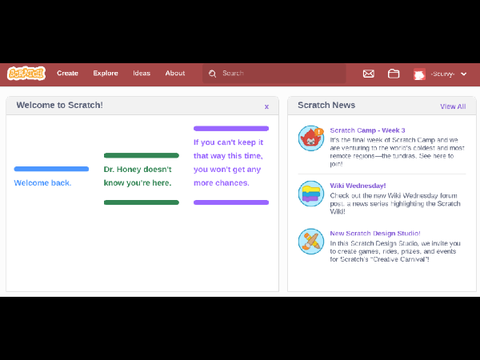Open the Design Studio pencil-brush icon
The height and width of the screenshot is (360, 480).
click(311, 241)
